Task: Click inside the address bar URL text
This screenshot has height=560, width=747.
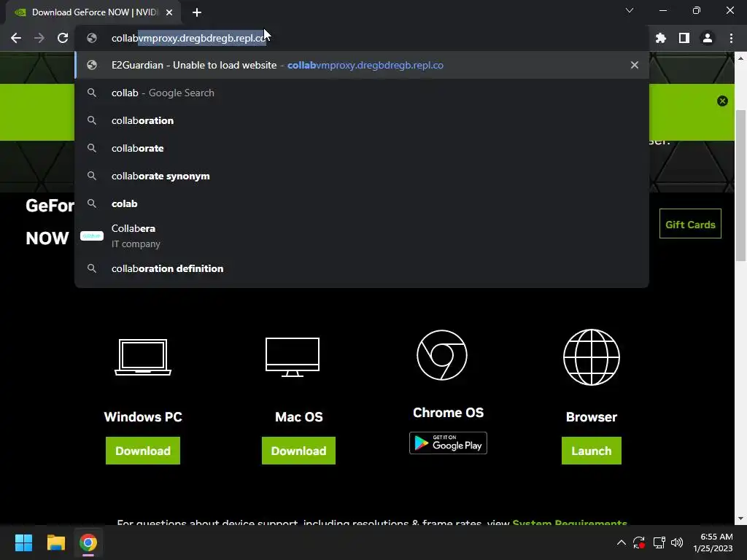Action: tap(189, 38)
